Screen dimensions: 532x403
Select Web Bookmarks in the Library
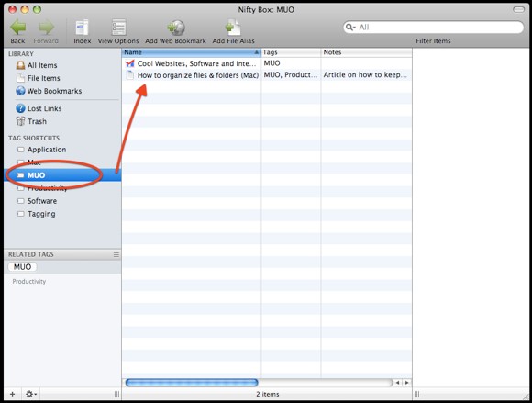pyautogui.click(x=54, y=91)
